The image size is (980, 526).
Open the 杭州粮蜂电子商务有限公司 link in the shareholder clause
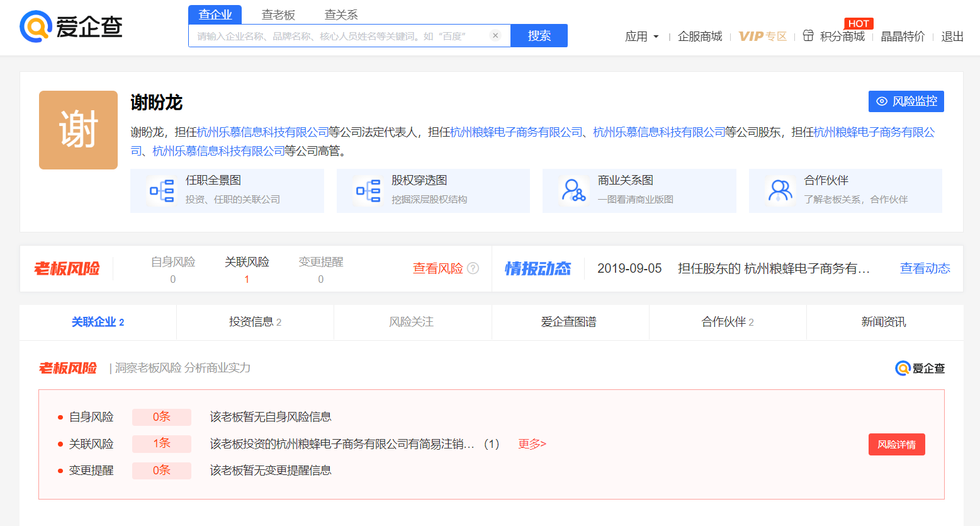coord(517,132)
